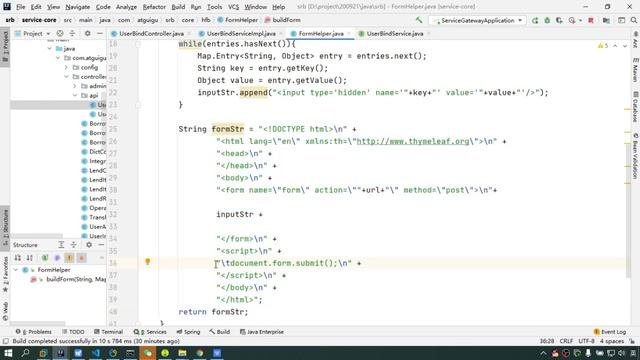
Task: Click the UTF-8 encoding status item
Action: click(x=587, y=341)
